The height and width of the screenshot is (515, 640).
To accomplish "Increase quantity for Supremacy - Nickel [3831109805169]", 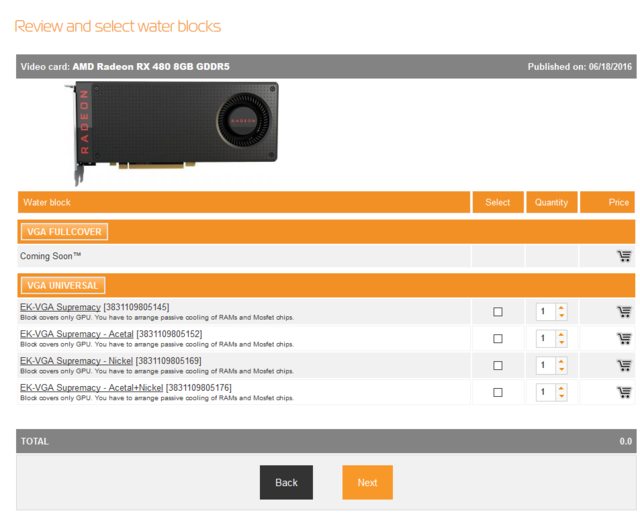I will 562,362.
